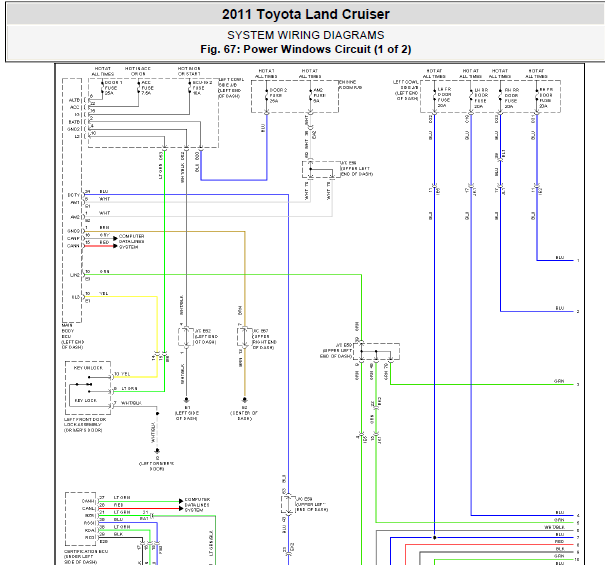605x565 pixels.
Task: Select the DOOR 1 FUSE 25A label
Action: tap(114, 88)
